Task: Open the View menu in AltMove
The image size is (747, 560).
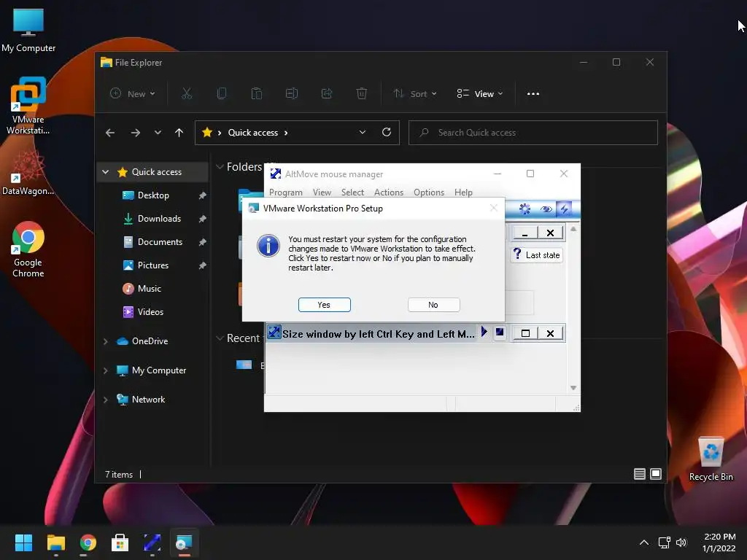Action: point(322,192)
